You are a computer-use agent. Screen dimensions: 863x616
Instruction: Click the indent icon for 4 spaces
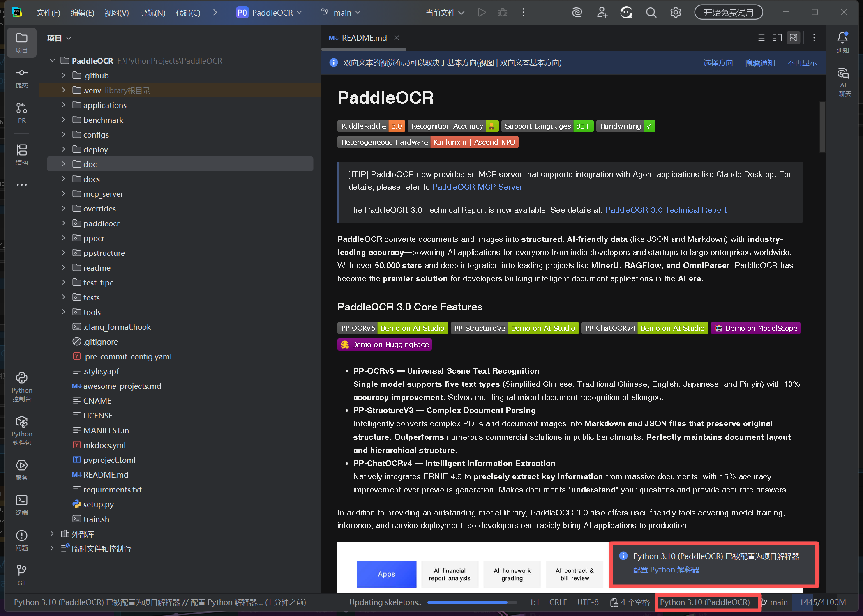(614, 602)
